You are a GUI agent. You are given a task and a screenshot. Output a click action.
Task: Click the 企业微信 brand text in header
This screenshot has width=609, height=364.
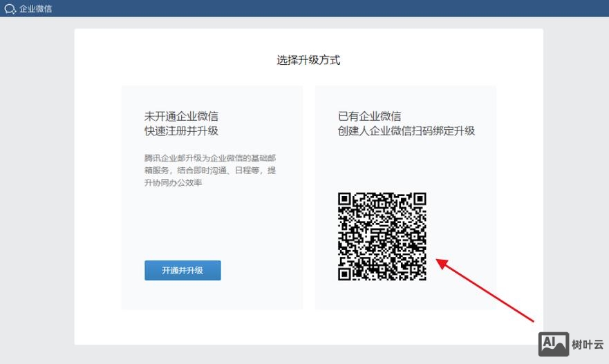click(x=35, y=8)
